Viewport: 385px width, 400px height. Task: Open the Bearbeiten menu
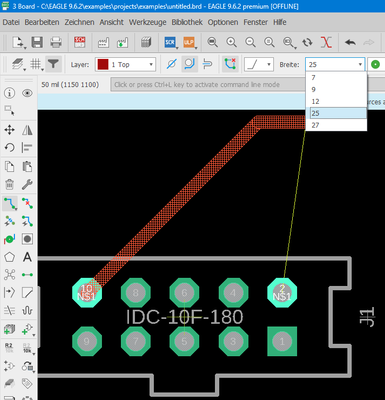(42, 22)
